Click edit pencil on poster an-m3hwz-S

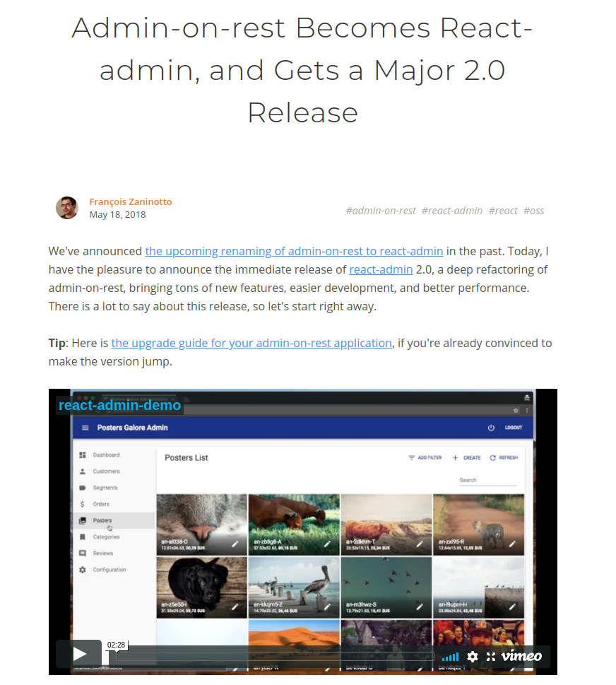click(420, 607)
